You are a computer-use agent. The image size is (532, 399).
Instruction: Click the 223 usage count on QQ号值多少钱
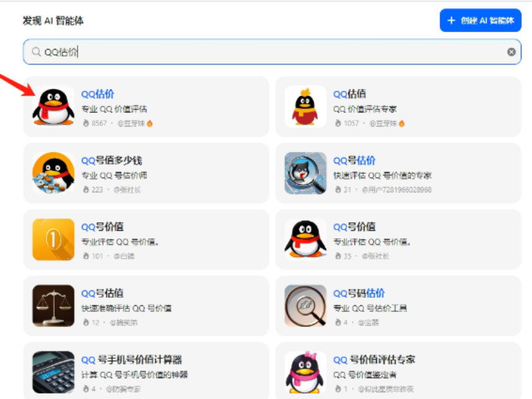pyautogui.click(x=97, y=190)
